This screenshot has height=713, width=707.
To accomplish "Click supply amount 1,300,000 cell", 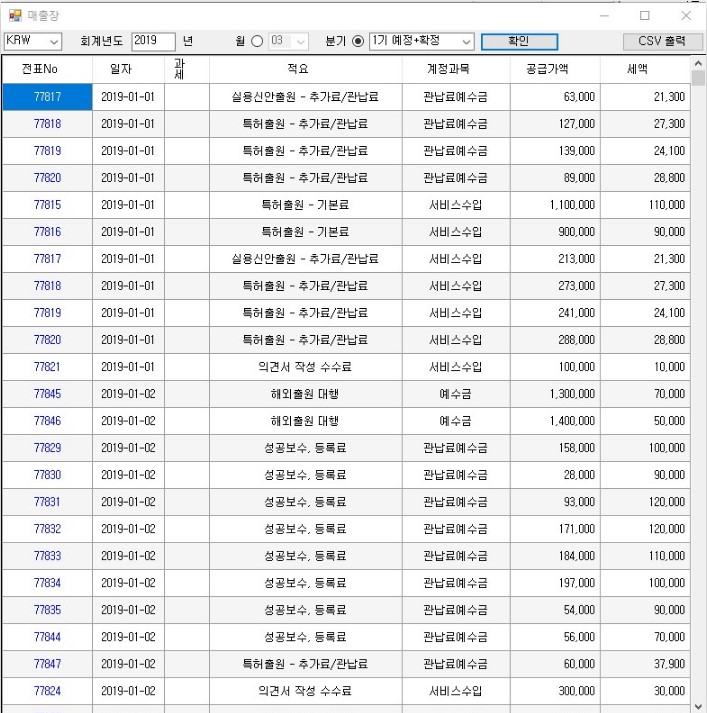I will point(555,394).
